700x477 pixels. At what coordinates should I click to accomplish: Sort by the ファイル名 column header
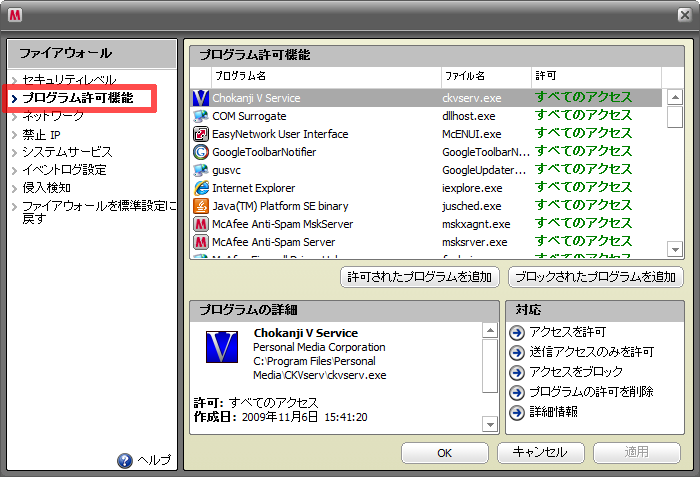[464, 75]
